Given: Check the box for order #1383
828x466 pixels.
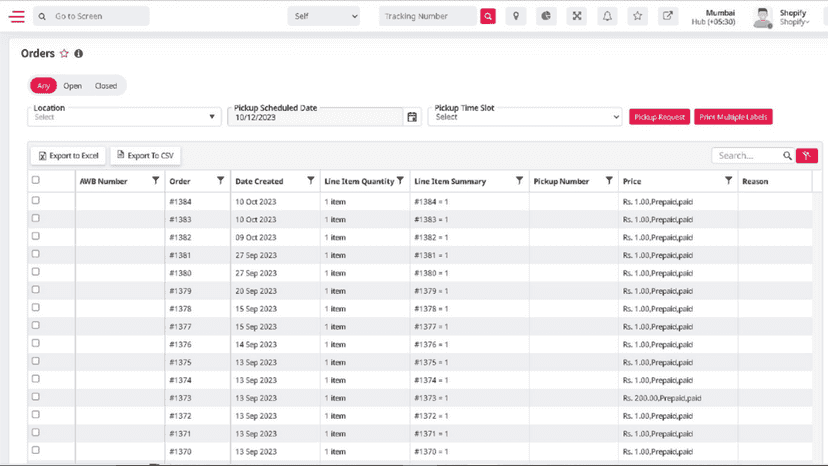Looking at the screenshot, I should [x=35, y=218].
